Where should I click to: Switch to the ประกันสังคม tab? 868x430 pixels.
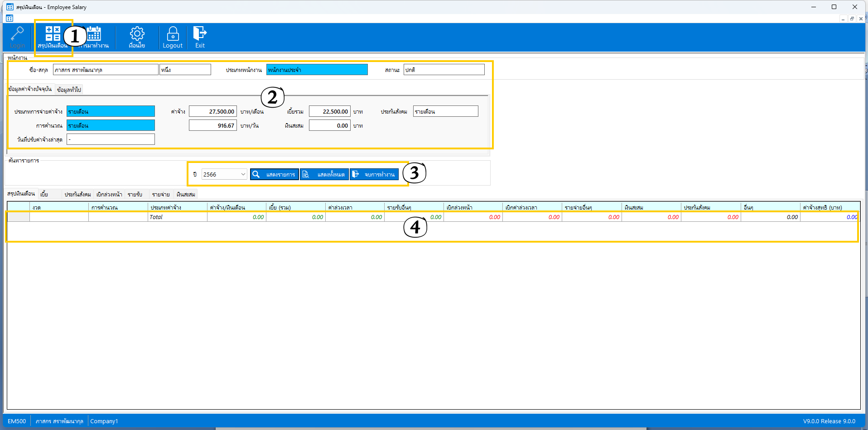[77, 194]
